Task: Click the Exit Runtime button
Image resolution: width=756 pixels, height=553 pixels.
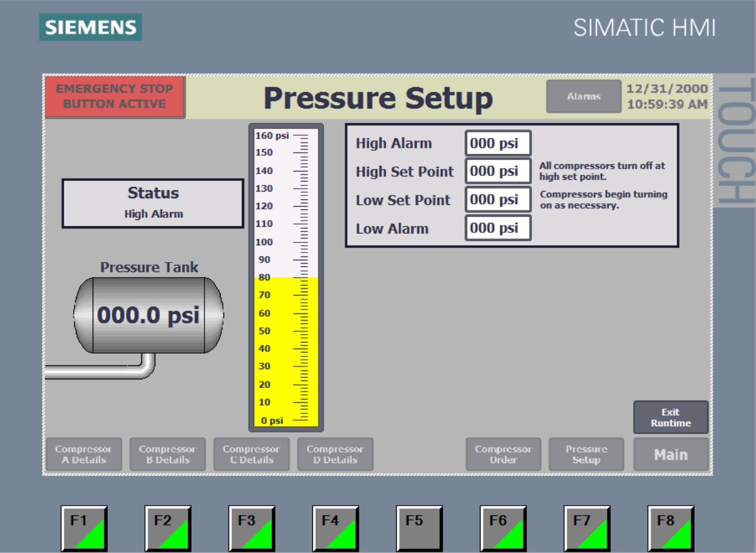Action: coord(671,417)
